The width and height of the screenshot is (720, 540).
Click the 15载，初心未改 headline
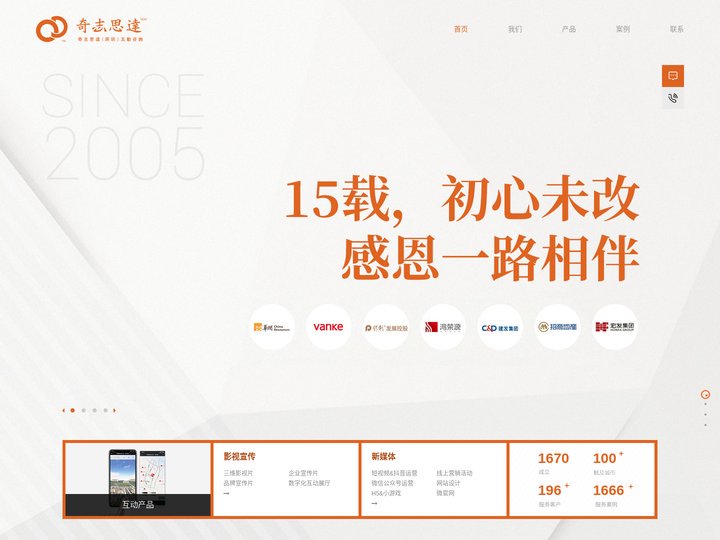(x=461, y=199)
